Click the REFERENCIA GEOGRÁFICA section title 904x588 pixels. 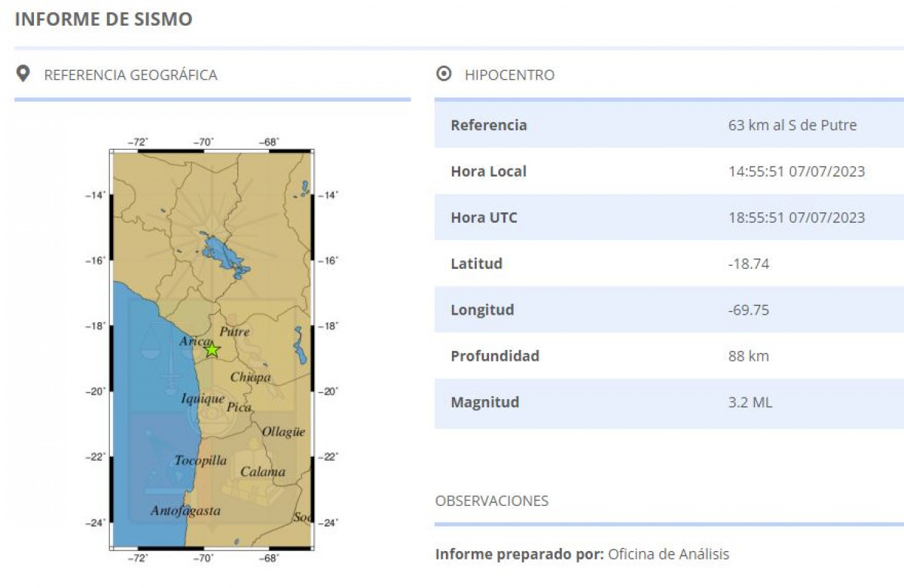tap(130, 75)
